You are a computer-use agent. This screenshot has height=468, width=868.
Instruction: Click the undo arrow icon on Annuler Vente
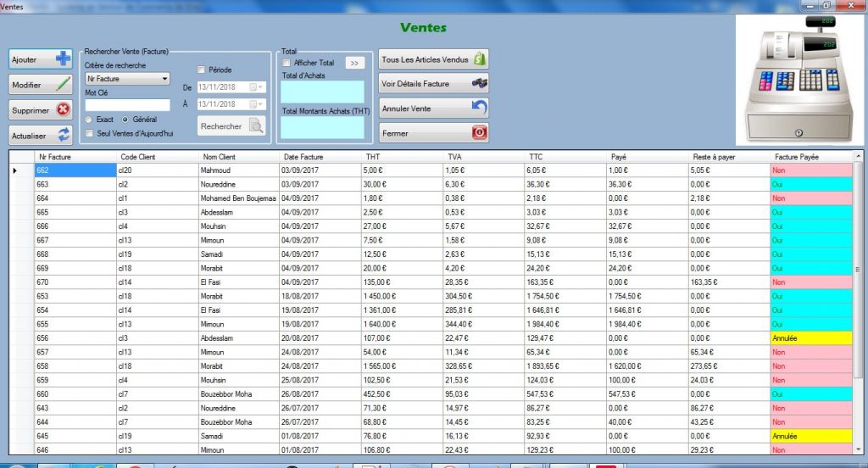(x=479, y=109)
